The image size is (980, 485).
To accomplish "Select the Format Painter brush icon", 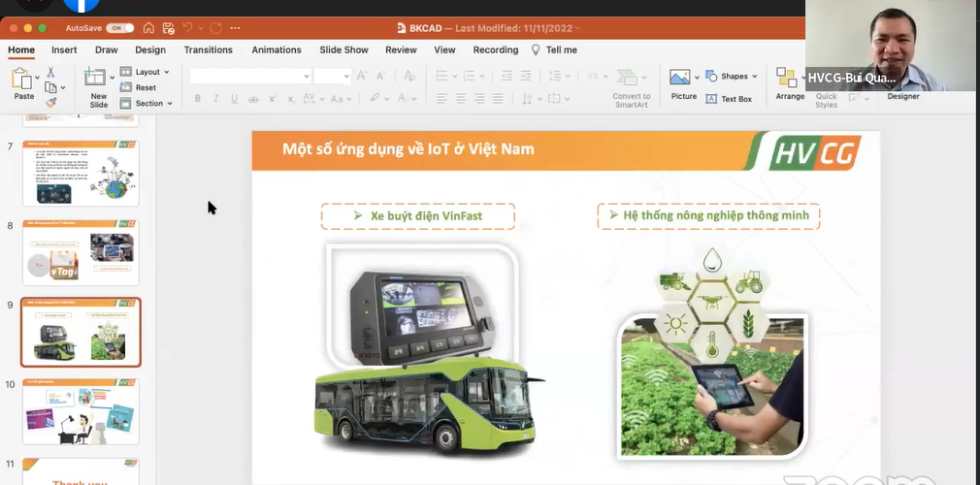I will coord(51,102).
